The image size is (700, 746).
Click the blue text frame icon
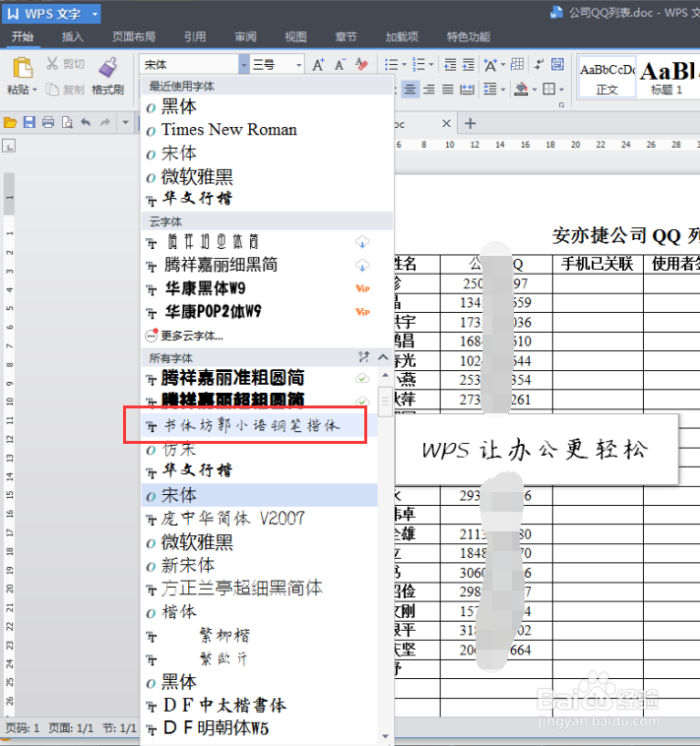point(557,64)
